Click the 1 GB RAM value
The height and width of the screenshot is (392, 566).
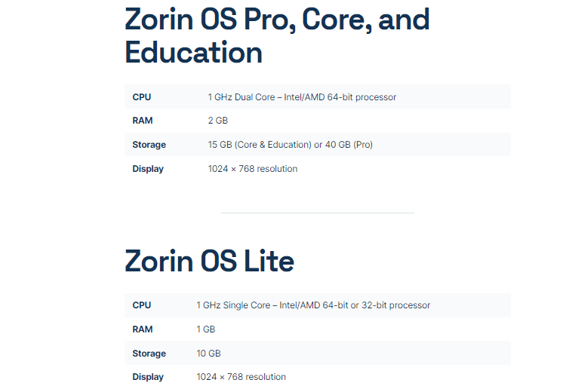pos(206,329)
